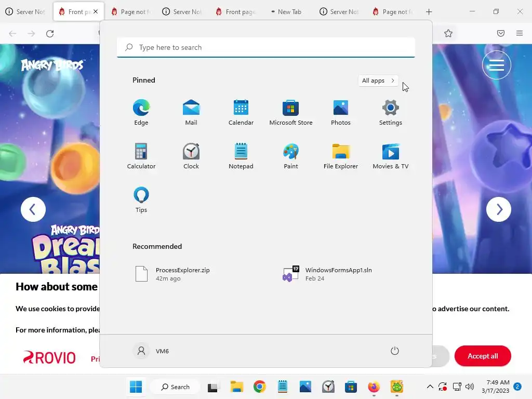This screenshot has width=532, height=399.
Task: Save page to Pocket
Action: point(501,33)
